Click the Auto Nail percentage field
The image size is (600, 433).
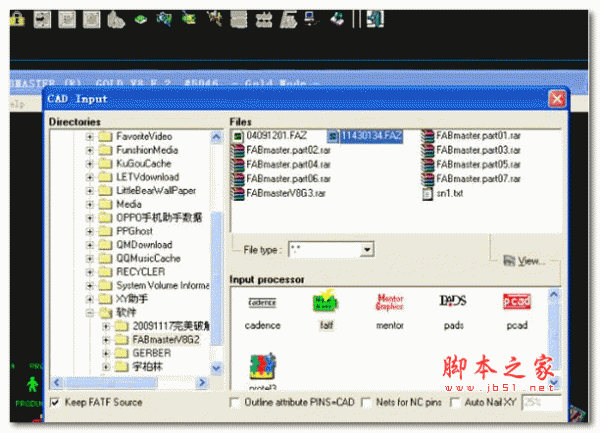tap(541, 403)
